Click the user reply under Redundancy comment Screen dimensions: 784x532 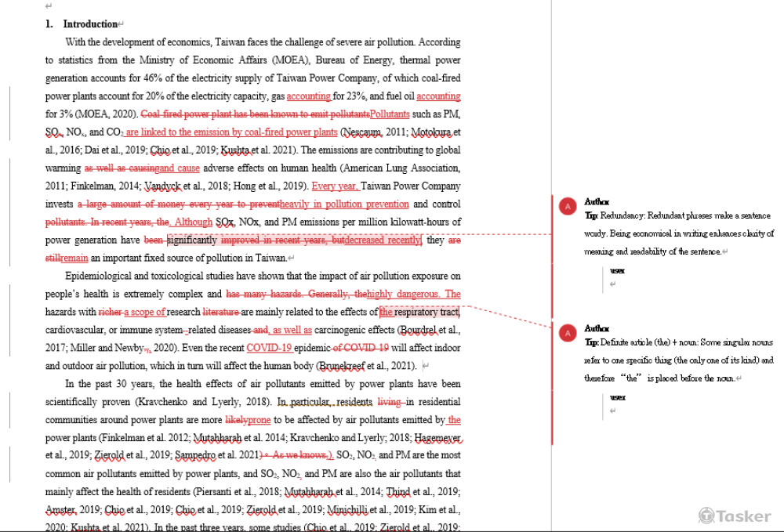[619, 271]
